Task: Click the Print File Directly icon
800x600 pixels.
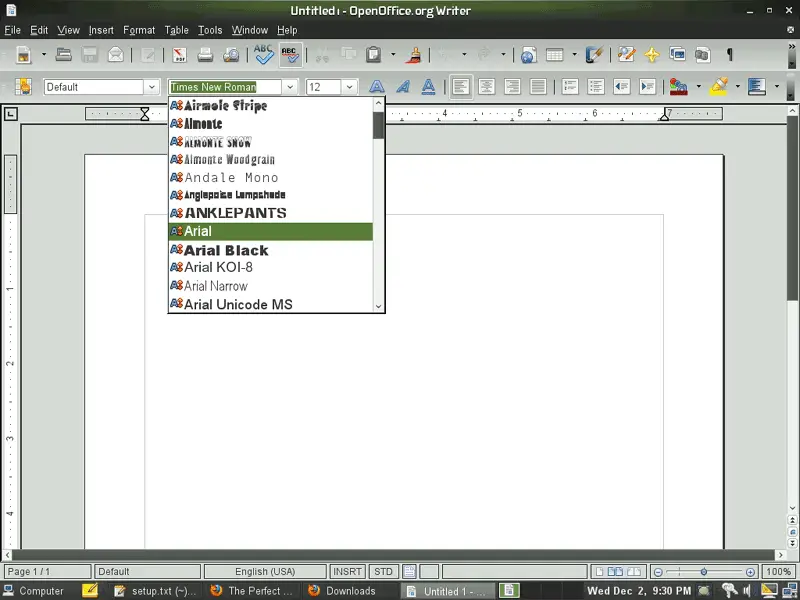Action: click(205, 55)
